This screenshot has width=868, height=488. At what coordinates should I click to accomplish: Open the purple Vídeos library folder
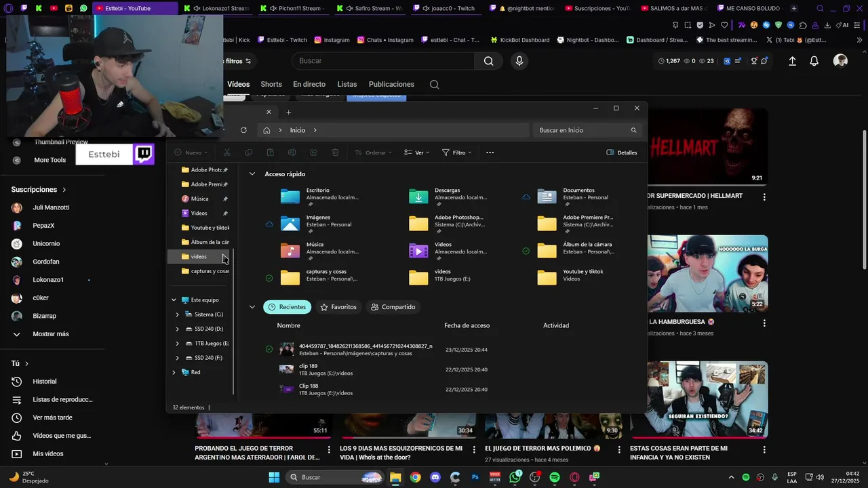[448, 250]
